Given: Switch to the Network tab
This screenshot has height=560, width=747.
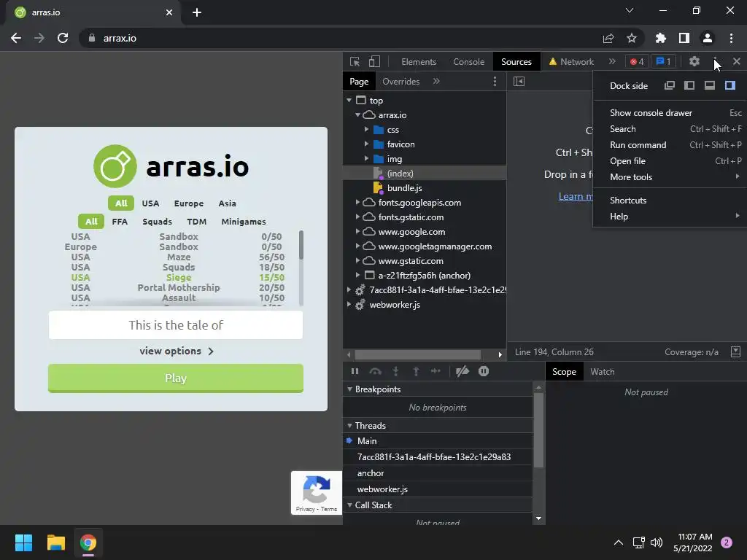Looking at the screenshot, I should [x=572, y=62].
